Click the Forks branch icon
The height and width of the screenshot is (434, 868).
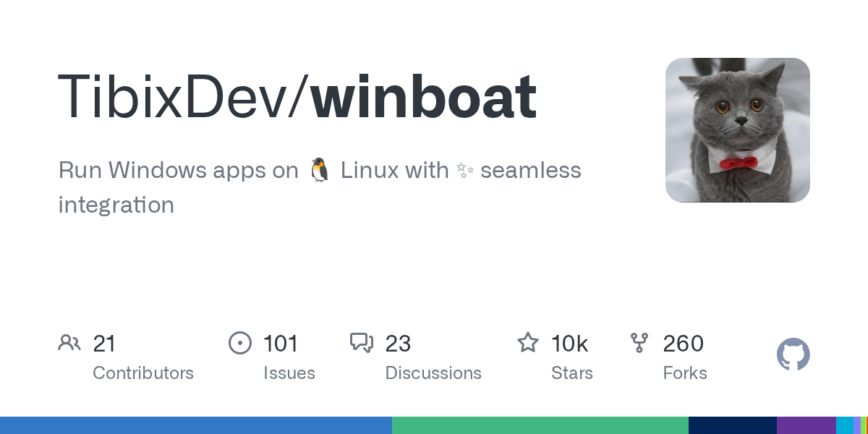pos(639,343)
